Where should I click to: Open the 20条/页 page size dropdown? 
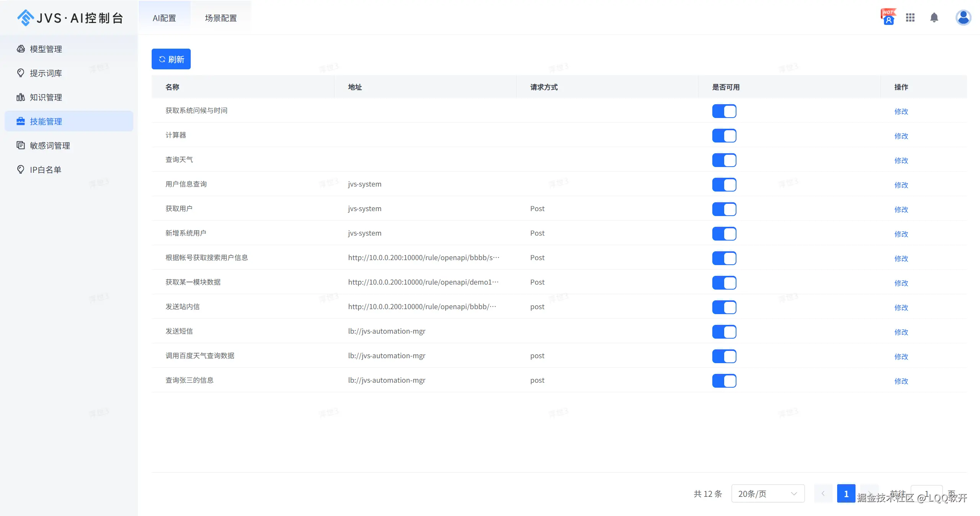(767, 493)
